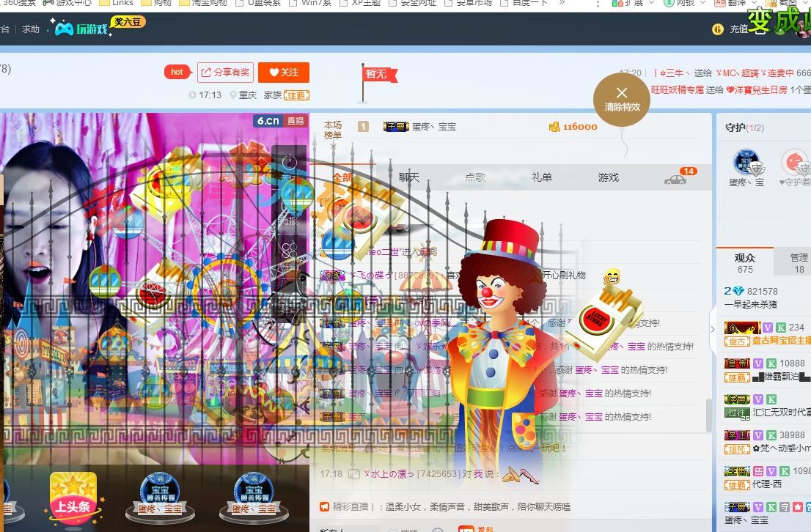The height and width of the screenshot is (532, 811).
Task: Click the 王爵 rank badge in the audience list
Action: tap(737, 471)
